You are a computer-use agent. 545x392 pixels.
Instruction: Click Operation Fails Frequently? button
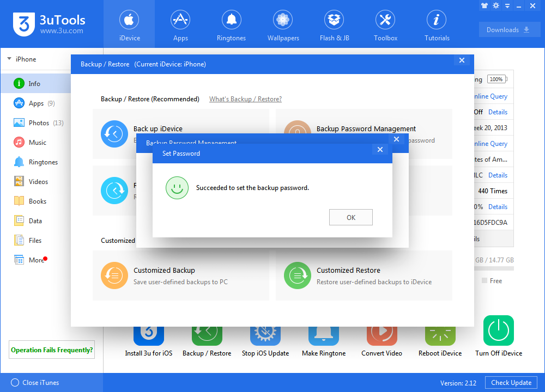pyautogui.click(x=52, y=350)
